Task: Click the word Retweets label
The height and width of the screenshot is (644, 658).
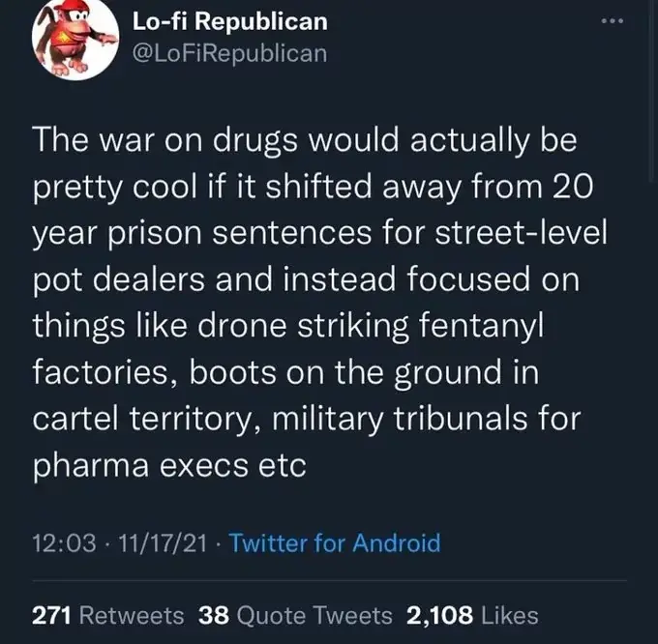Action: click(132, 615)
